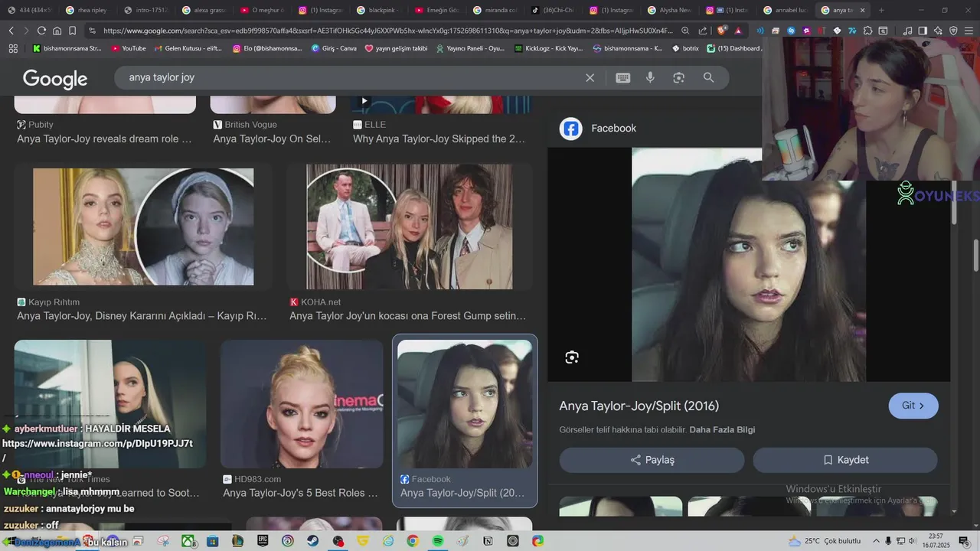Open the Facebook source header in preview

click(598, 129)
